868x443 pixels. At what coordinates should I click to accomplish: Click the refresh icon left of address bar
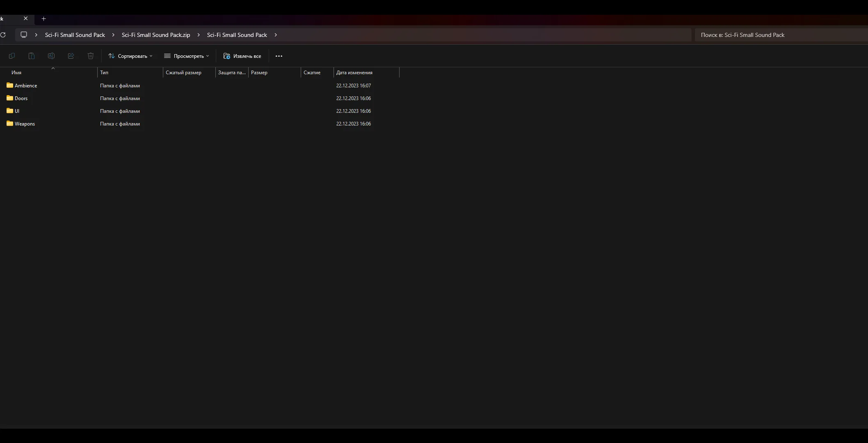tap(3, 35)
